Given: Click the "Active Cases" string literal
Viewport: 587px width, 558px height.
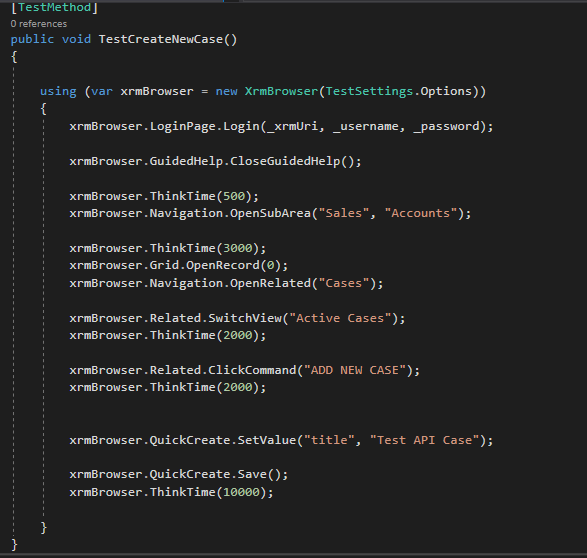Looking at the screenshot, I should point(340,318).
